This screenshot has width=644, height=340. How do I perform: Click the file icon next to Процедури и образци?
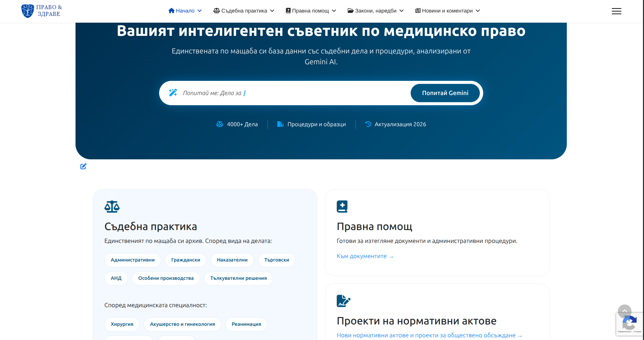[280, 124]
